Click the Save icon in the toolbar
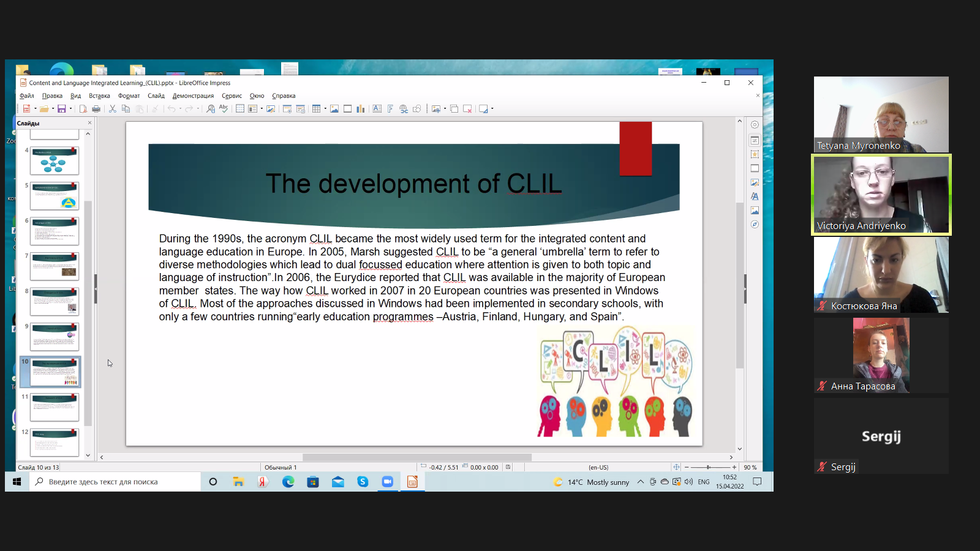The height and width of the screenshot is (551, 980). pyautogui.click(x=61, y=109)
